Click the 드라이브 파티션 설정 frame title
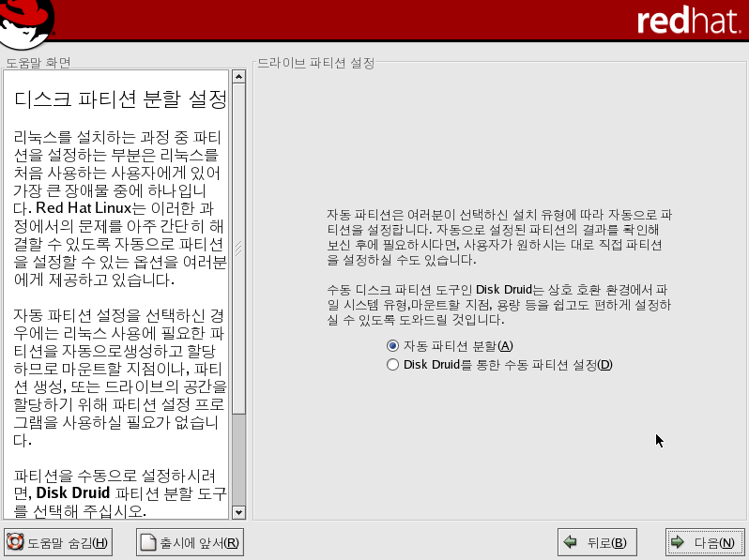The width and height of the screenshot is (749, 560). [315, 63]
